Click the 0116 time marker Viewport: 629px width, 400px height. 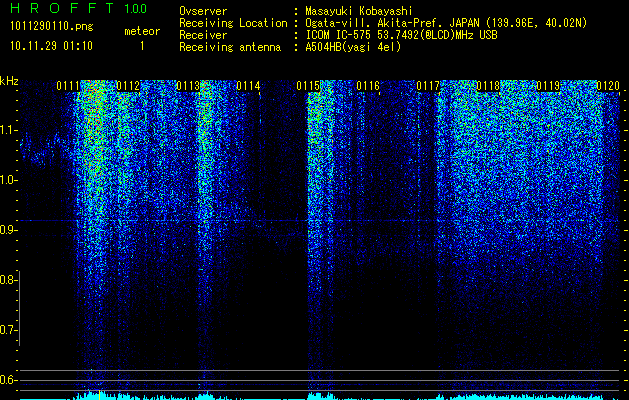tap(368, 86)
